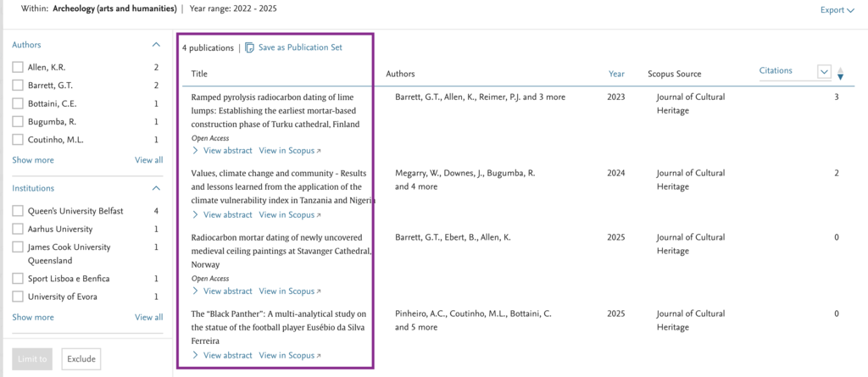Expand abstract for Values, climate change article
Screen dimensions: 868x377
pos(221,215)
